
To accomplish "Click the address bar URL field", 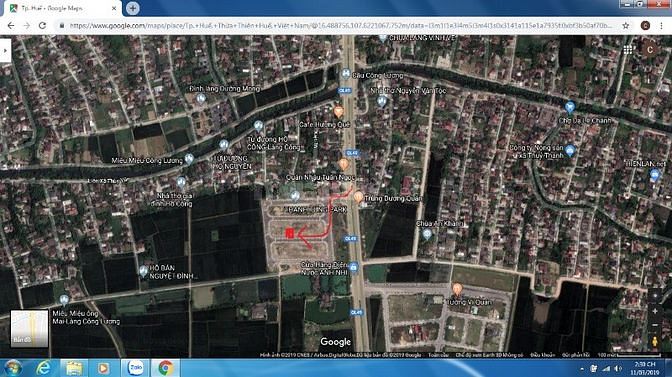I will 341,26.
